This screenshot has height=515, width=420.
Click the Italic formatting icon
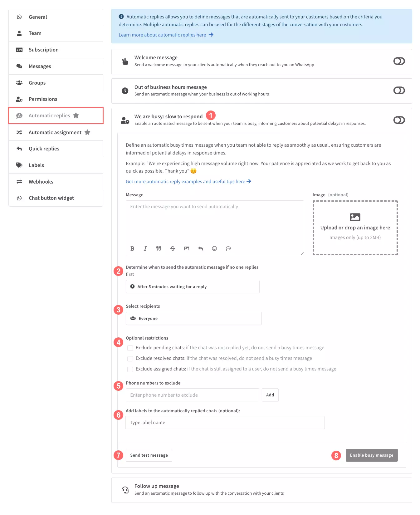tap(145, 248)
